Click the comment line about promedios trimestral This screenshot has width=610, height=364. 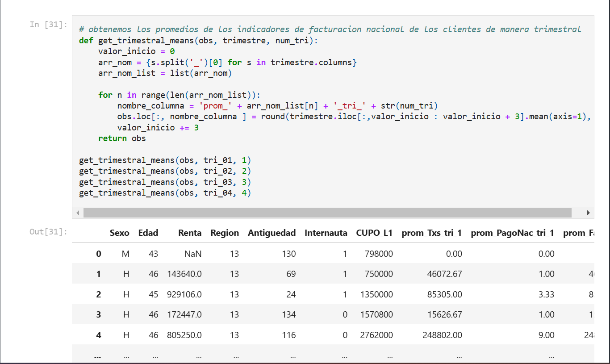click(x=330, y=29)
